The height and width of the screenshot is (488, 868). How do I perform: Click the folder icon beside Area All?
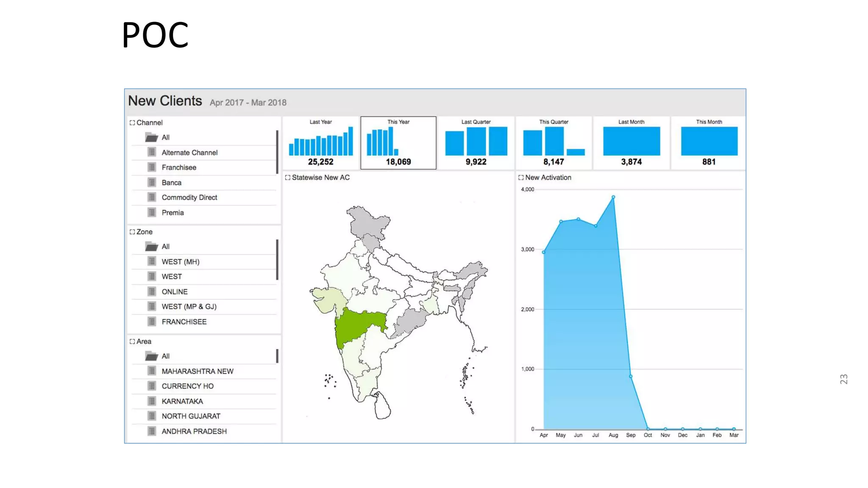tap(151, 356)
